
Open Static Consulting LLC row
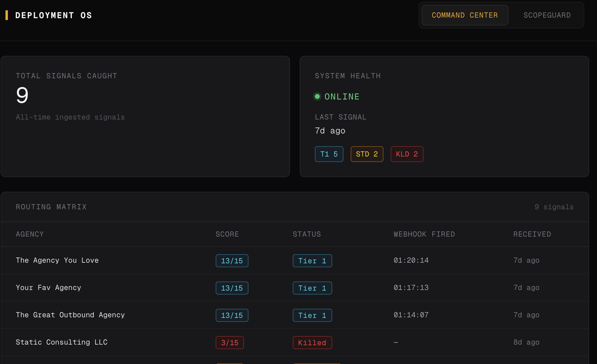click(x=295, y=342)
